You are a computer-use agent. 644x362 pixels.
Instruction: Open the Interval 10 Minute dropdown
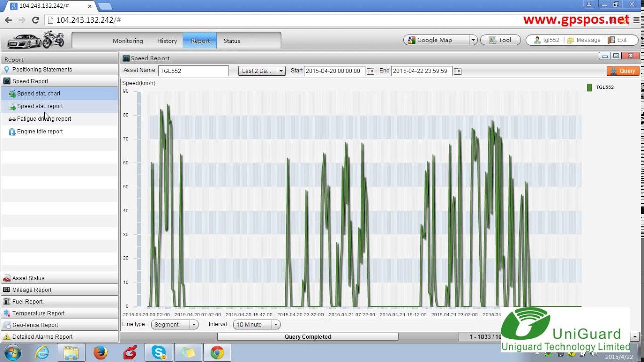pyautogui.click(x=275, y=325)
